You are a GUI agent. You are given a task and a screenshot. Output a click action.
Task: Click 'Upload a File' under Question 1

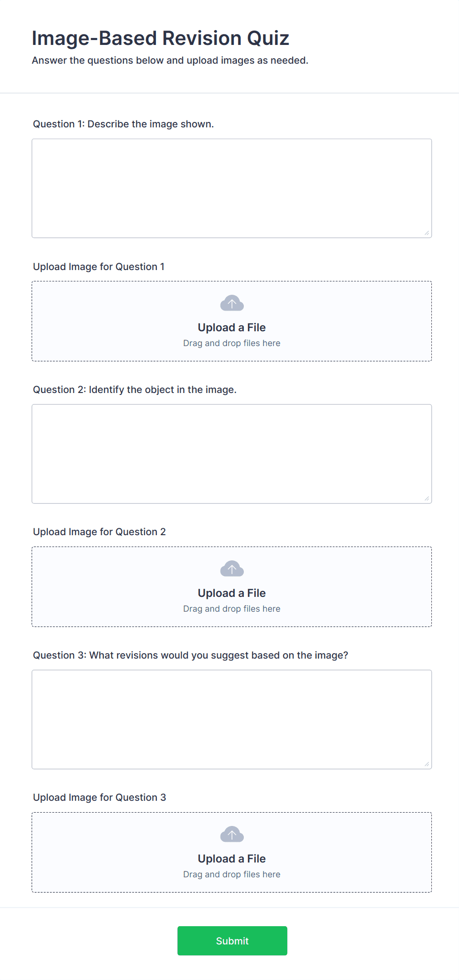pyautogui.click(x=231, y=327)
